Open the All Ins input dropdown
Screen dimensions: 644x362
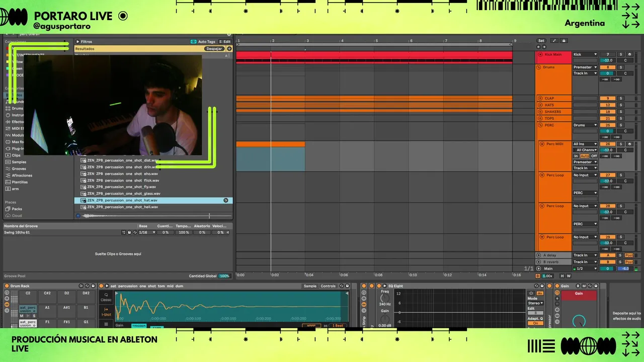click(x=585, y=144)
